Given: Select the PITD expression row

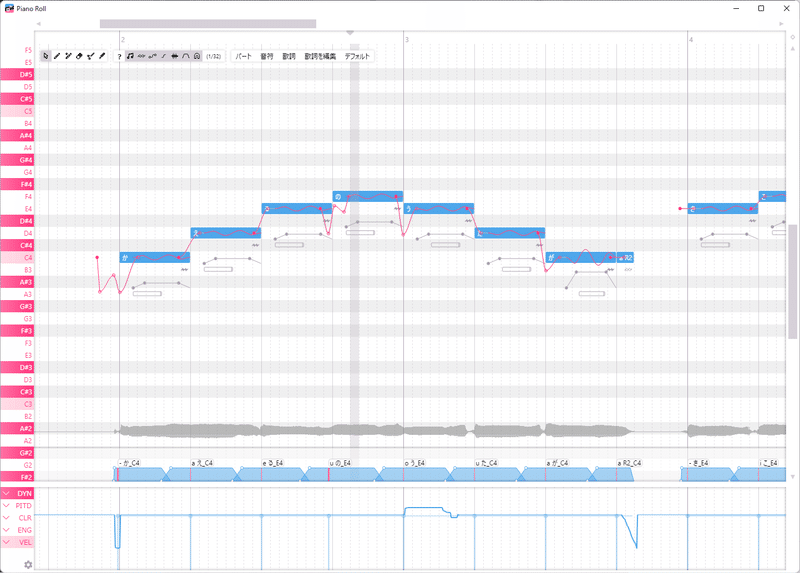Looking at the screenshot, I should point(17,506).
